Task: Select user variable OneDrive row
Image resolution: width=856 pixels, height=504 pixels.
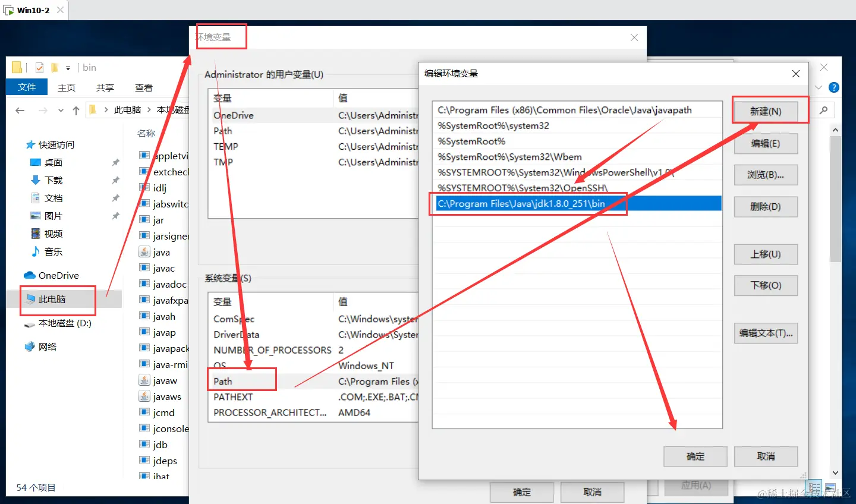Action: click(x=313, y=115)
